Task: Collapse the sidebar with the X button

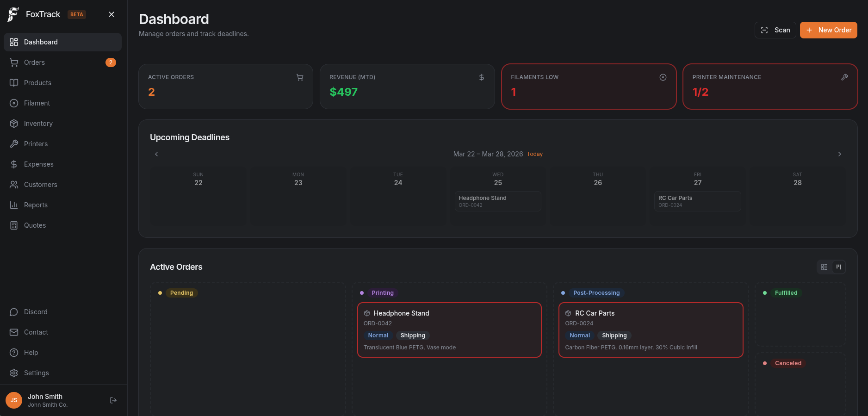Action: (x=112, y=14)
